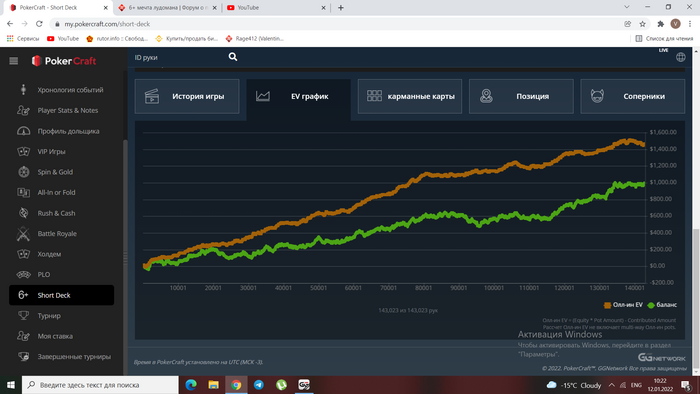Screen dimensions: 700x394
Task: Open All-In or Fold section
Action: tap(56, 192)
